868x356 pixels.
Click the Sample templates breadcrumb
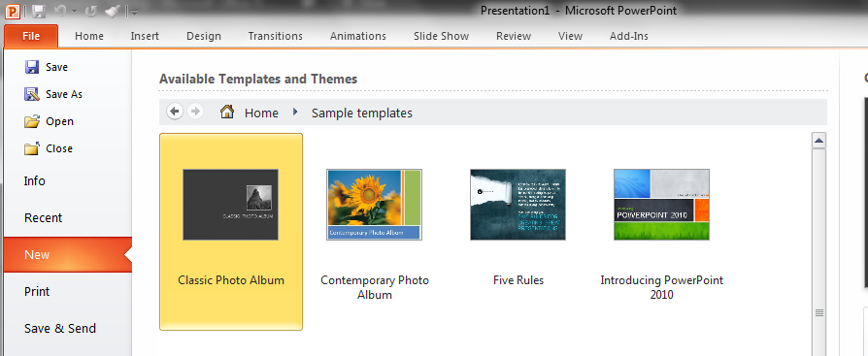pos(362,113)
